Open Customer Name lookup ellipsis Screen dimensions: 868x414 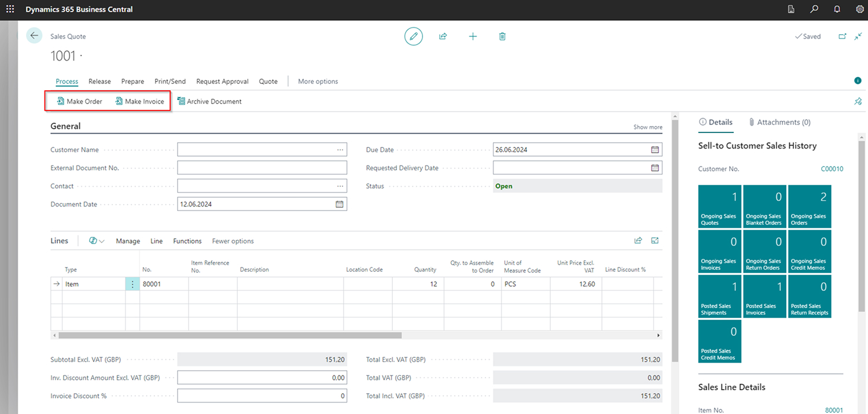click(340, 150)
